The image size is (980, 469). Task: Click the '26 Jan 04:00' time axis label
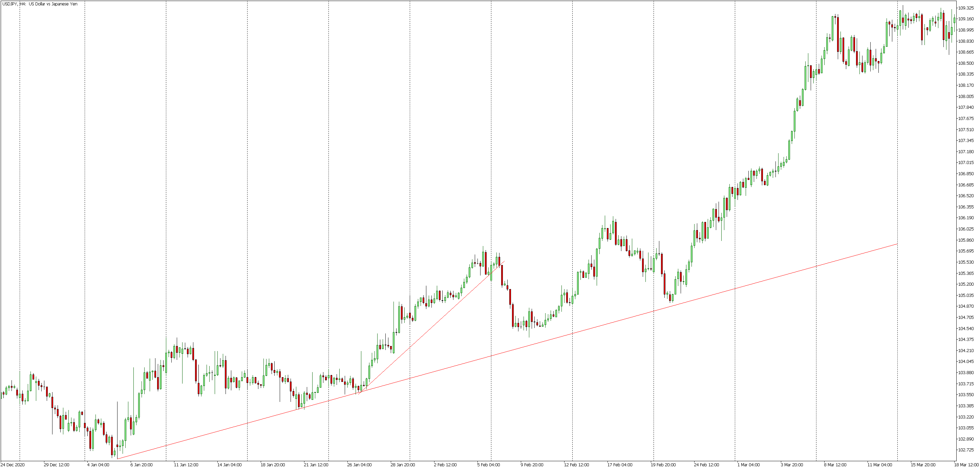pyautogui.click(x=360, y=465)
